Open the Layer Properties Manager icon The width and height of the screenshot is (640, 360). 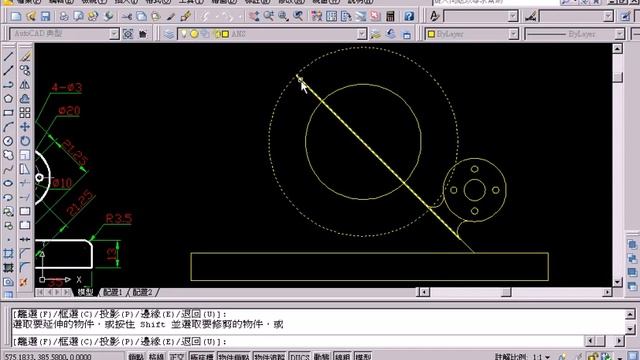(169, 34)
